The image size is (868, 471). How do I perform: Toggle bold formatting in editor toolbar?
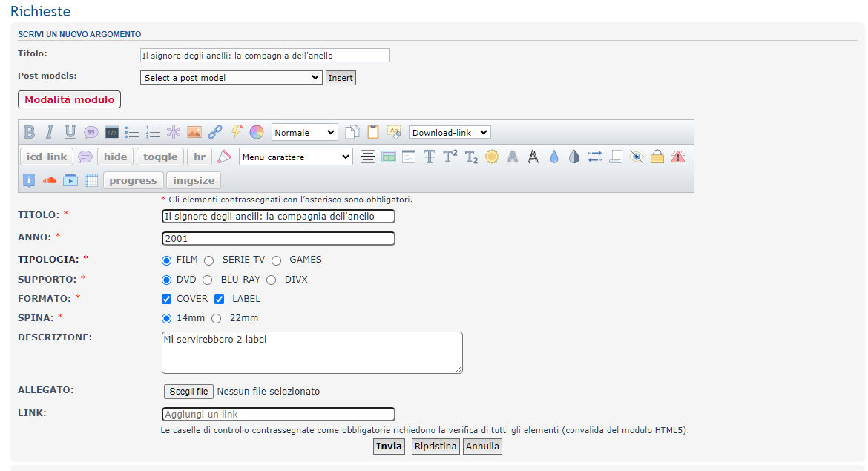[x=29, y=132]
